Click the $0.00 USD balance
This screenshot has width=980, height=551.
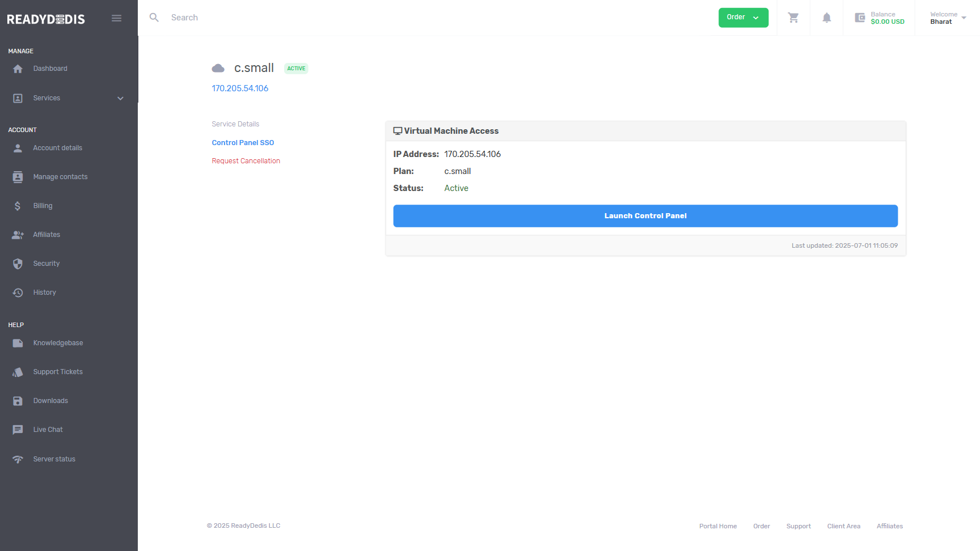coord(888,22)
